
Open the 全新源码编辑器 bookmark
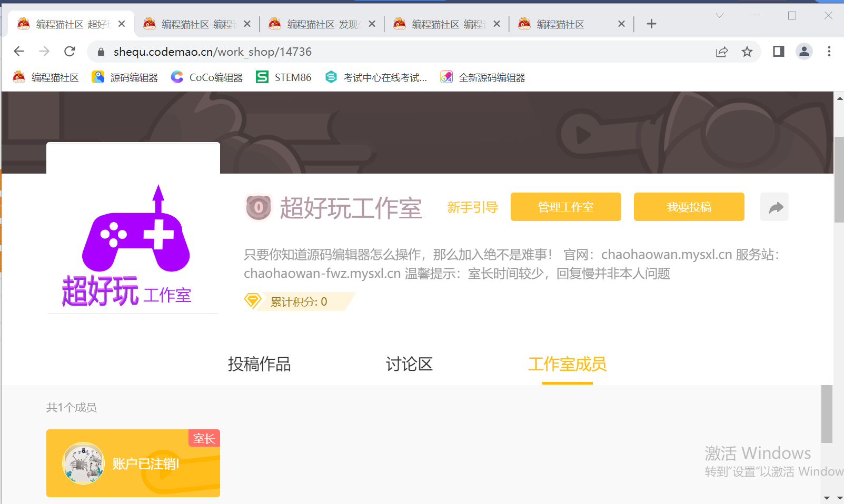pos(483,77)
